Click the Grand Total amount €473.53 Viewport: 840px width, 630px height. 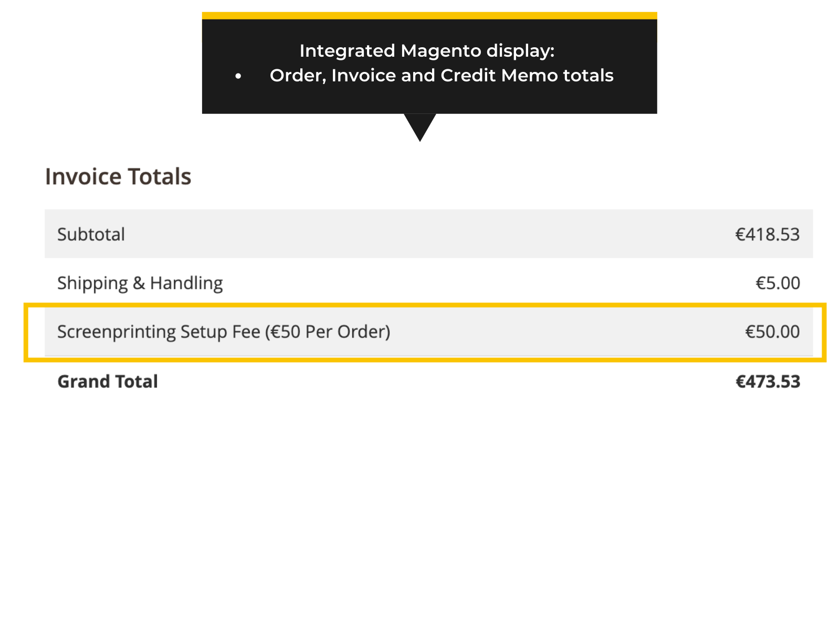[768, 382]
